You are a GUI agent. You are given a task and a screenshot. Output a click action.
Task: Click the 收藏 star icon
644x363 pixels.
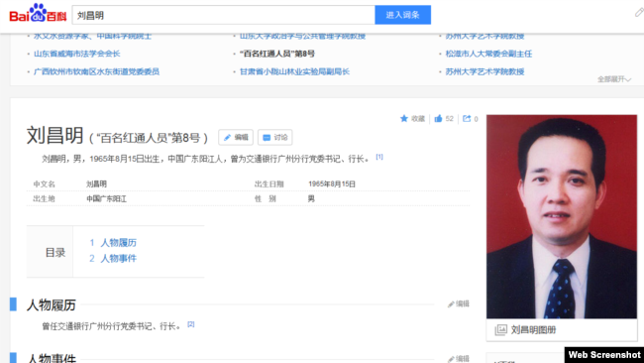click(x=404, y=118)
